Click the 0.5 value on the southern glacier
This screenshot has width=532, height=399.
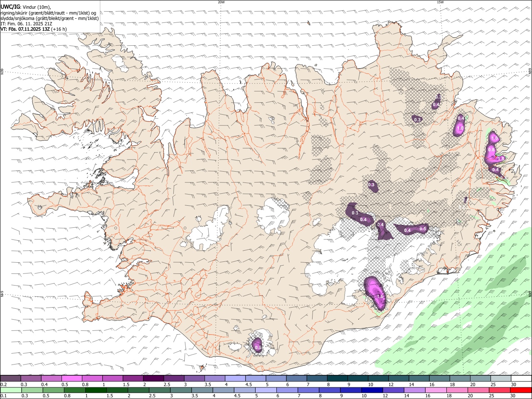coord(258,347)
